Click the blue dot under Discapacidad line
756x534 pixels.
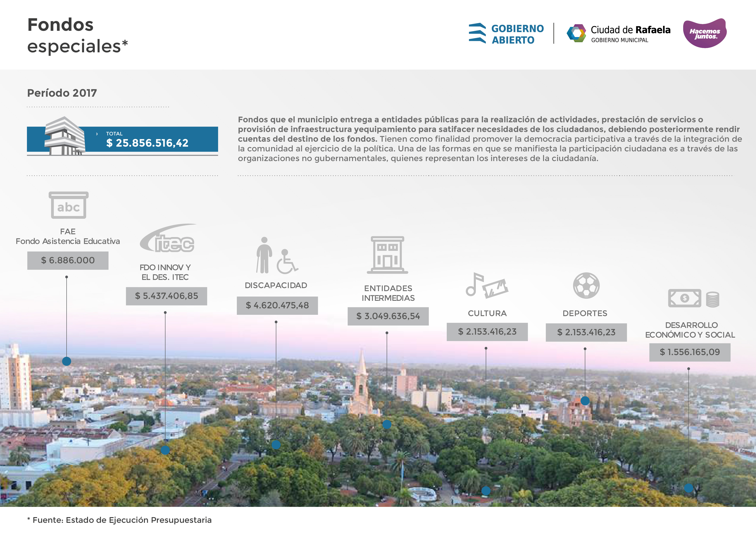coord(276,445)
